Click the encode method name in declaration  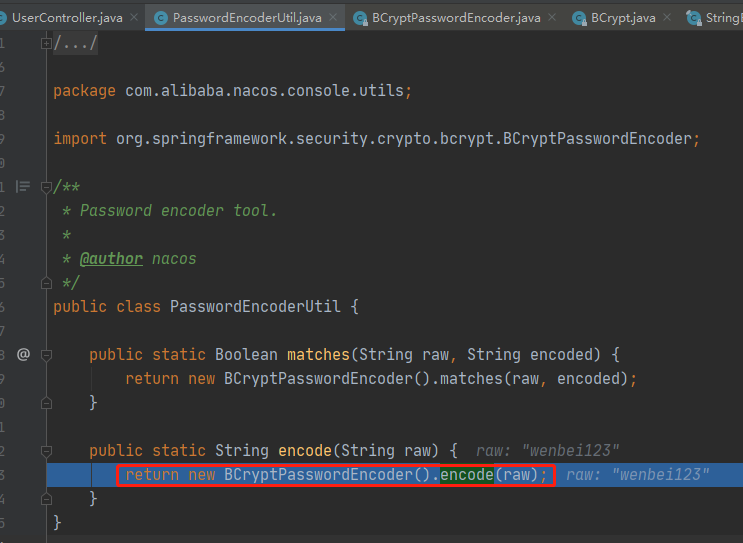[305, 450]
